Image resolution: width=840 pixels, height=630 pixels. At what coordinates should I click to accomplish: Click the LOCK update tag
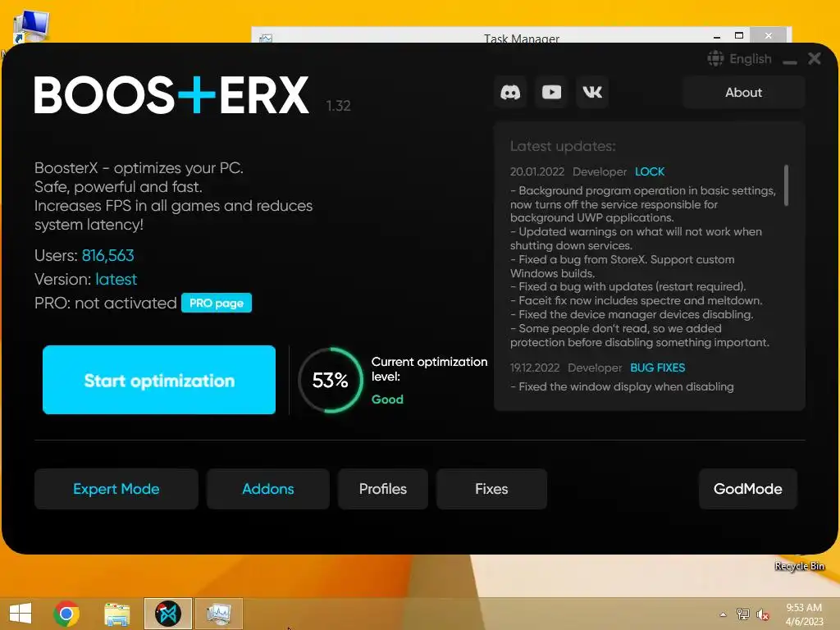[x=650, y=172]
